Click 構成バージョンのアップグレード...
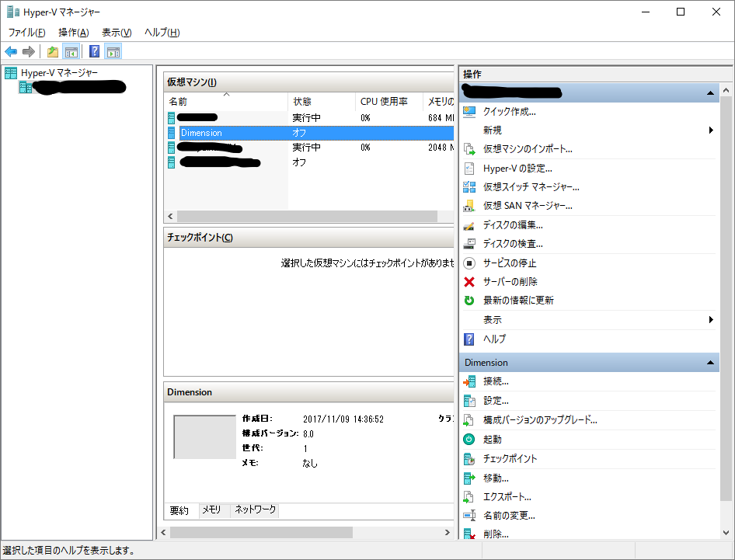735x560 pixels. click(541, 420)
